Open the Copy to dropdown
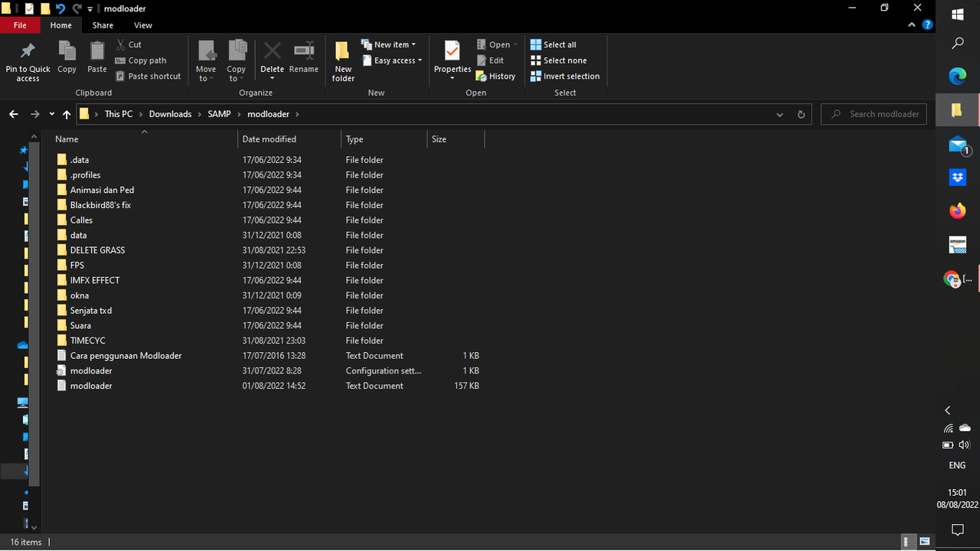 coord(237,61)
